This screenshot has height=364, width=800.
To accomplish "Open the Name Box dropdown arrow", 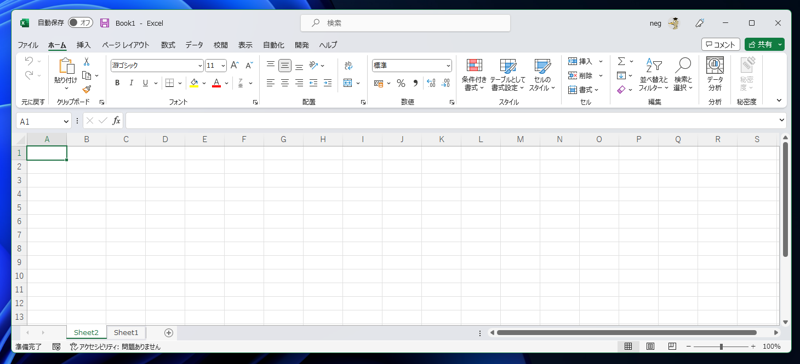I will 66,121.
